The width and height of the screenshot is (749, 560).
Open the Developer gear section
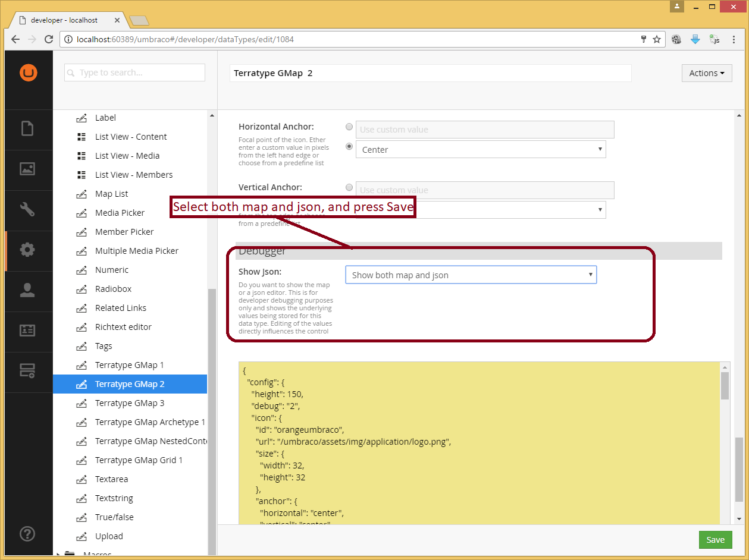27,250
